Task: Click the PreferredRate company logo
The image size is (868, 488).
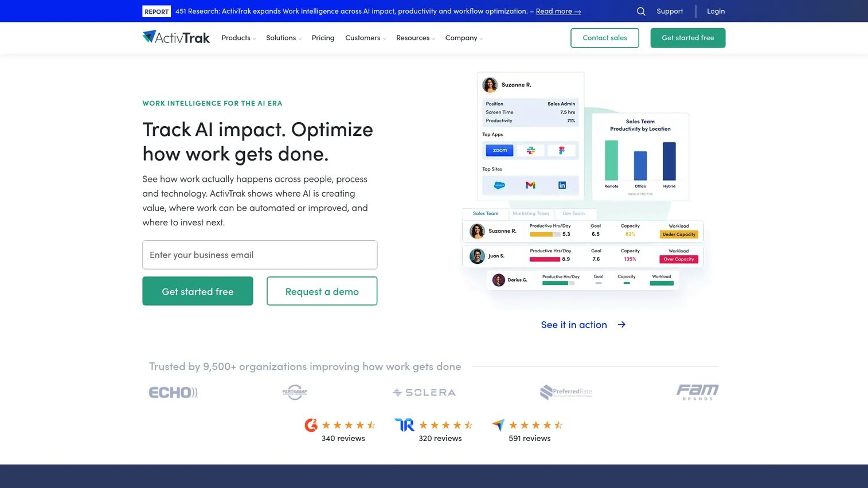Action: tap(566, 392)
